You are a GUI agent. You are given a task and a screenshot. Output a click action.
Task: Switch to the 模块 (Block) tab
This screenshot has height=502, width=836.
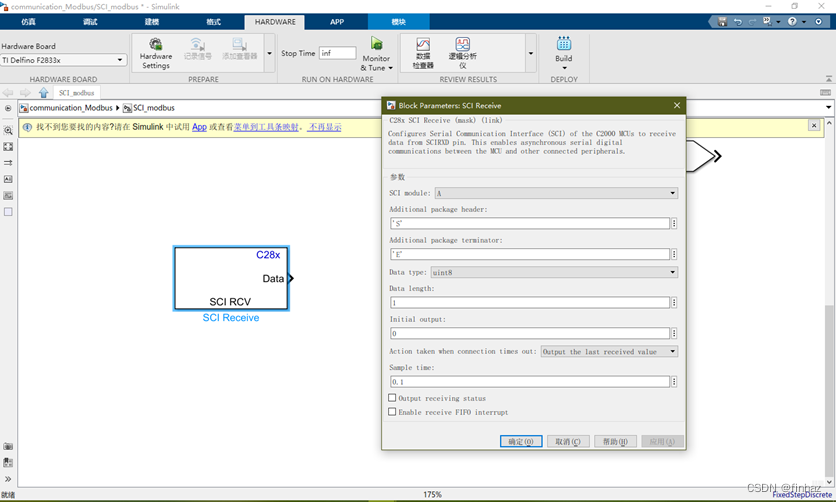(398, 22)
